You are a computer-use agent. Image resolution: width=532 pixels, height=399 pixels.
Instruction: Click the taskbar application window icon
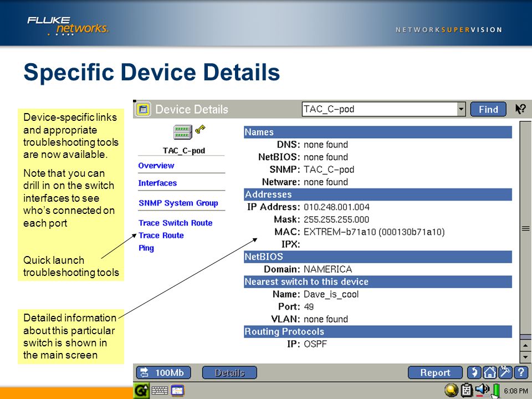177,391
